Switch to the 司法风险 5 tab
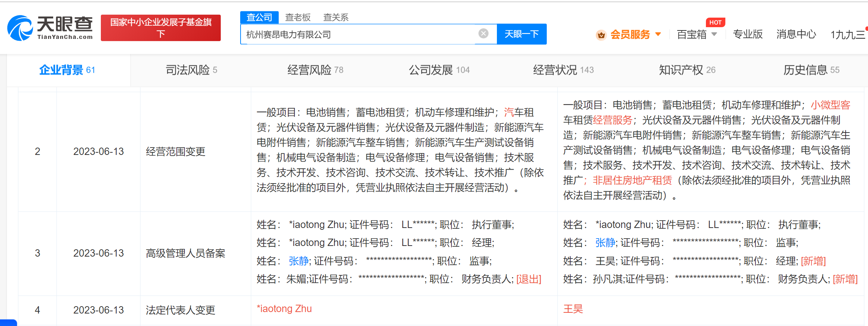Image resolution: width=868 pixels, height=326 pixels. pos(191,70)
